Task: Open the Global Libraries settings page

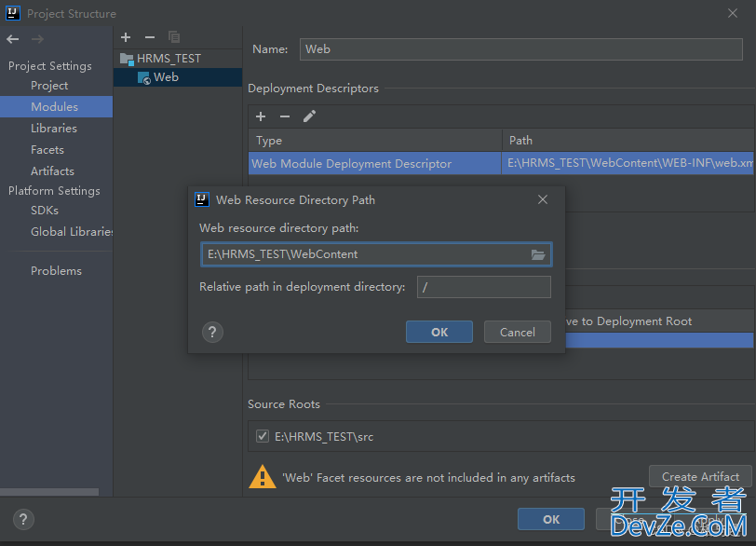Action: click(x=72, y=231)
